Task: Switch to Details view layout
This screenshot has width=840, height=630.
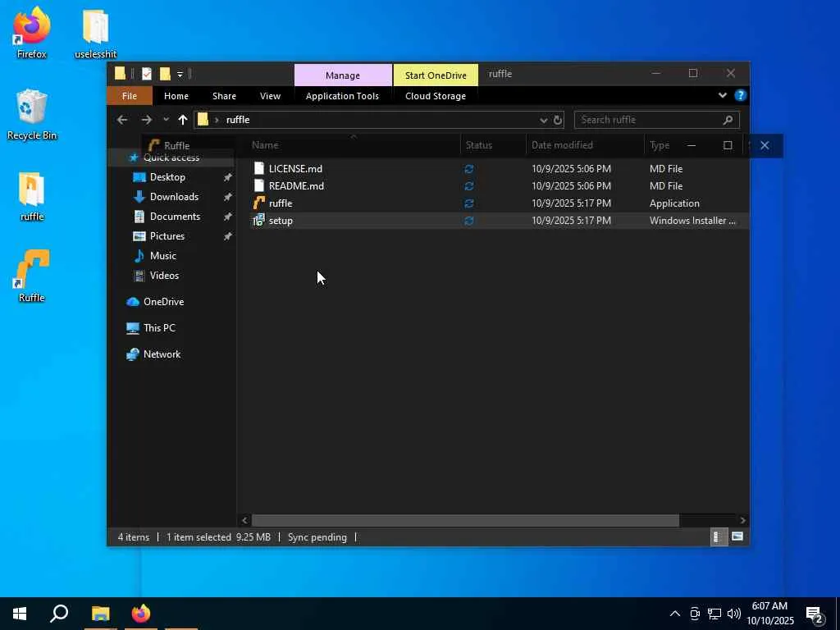Action: pos(719,536)
